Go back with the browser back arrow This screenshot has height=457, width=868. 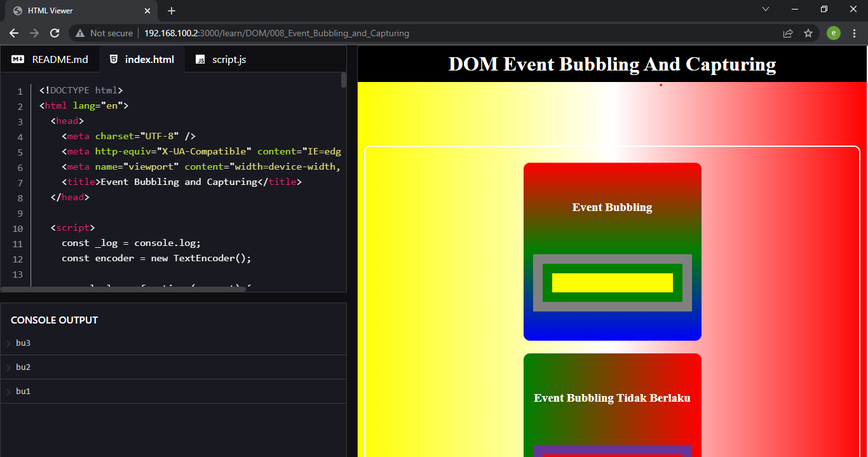tap(14, 33)
